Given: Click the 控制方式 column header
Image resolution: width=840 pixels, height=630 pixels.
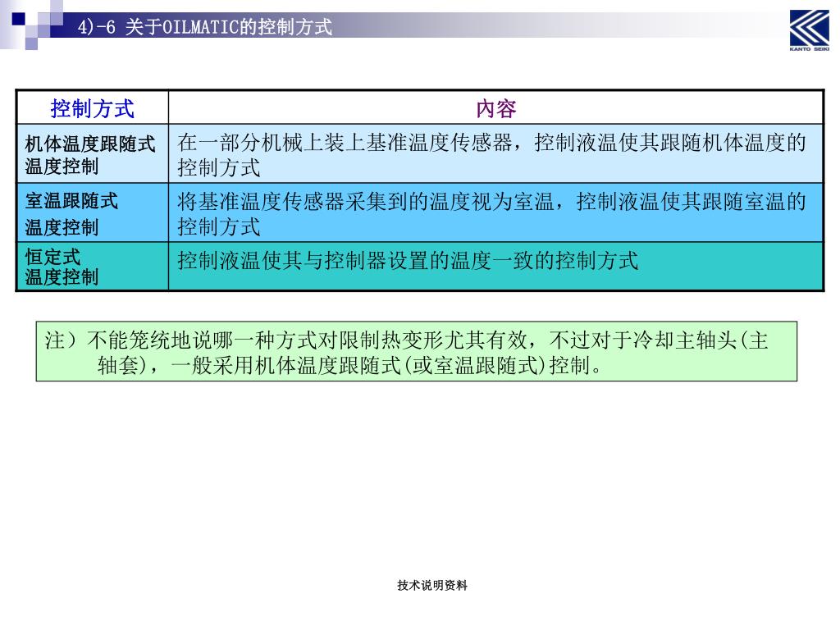Looking at the screenshot, I should (x=92, y=108).
